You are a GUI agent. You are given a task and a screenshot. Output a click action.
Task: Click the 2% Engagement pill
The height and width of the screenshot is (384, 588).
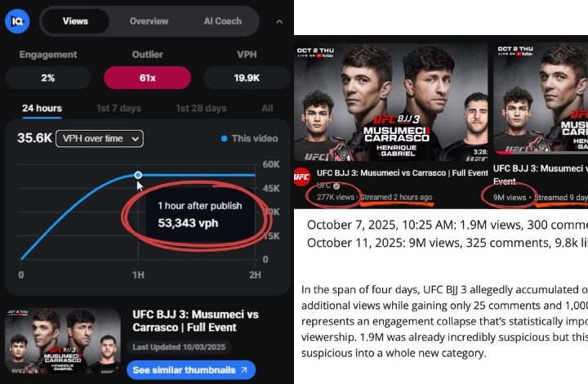[48, 78]
